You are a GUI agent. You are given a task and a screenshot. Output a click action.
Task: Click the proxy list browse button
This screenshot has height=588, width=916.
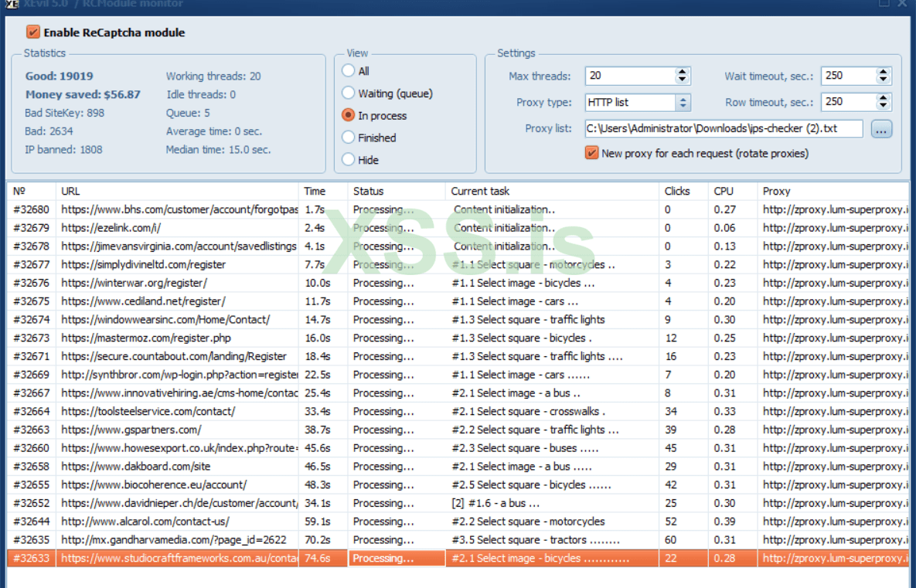pyautogui.click(x=881, y=129)
